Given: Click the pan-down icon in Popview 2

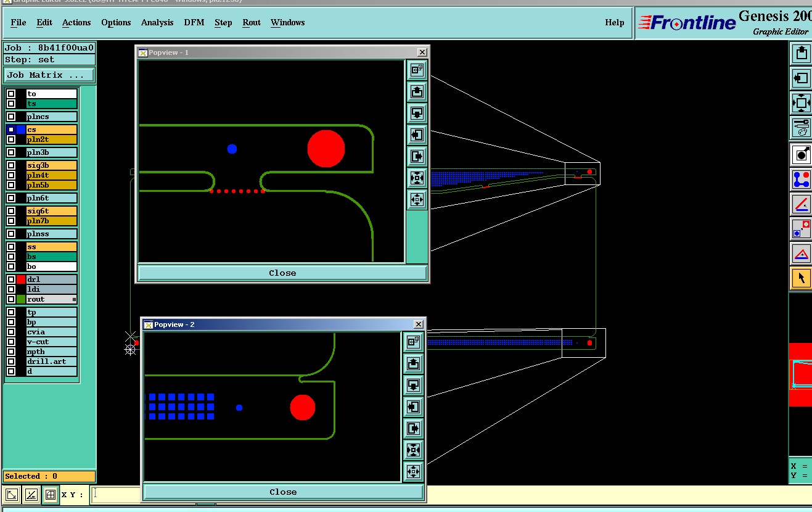Looking at the screenshot, I should 413,386.
